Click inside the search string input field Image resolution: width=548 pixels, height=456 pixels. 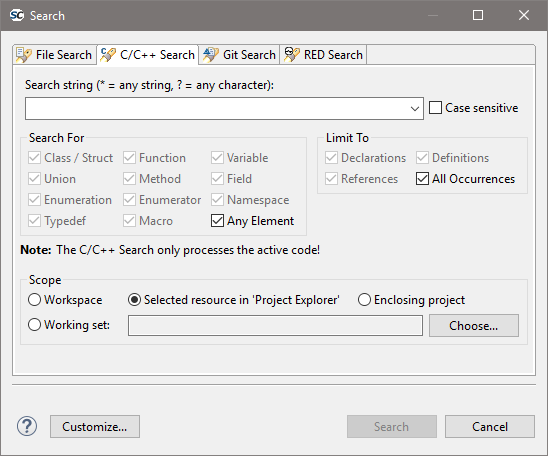(x=217, y=109)
